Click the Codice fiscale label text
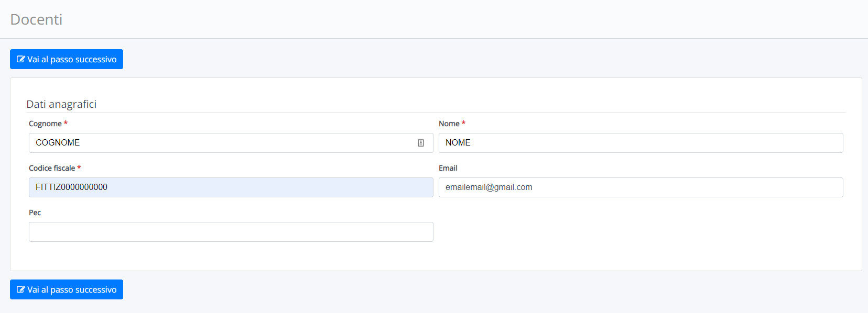The width and height of the screenshot is (868, 313). click(x=52, y=168)
